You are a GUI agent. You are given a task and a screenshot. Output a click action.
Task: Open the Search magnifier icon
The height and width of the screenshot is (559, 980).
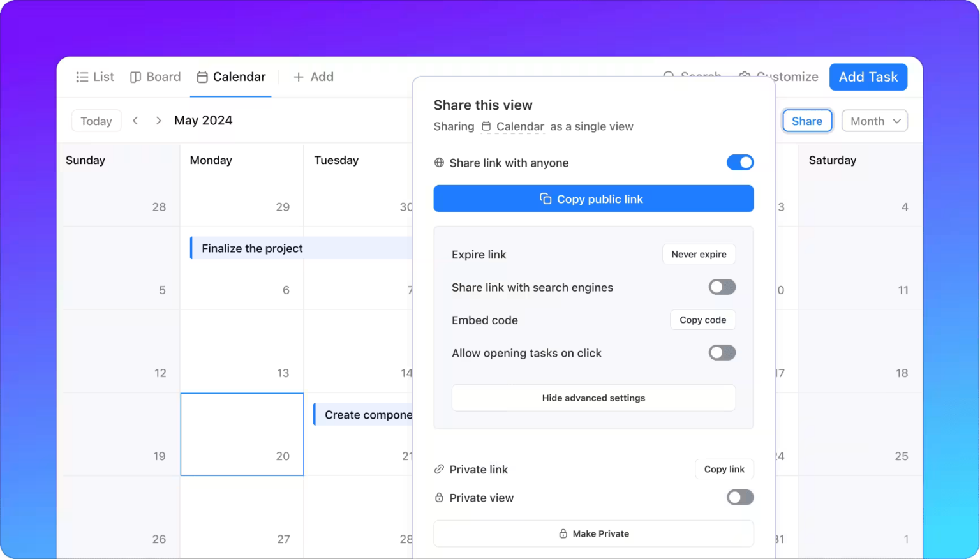pyautogui.click(x=667, y=77)
